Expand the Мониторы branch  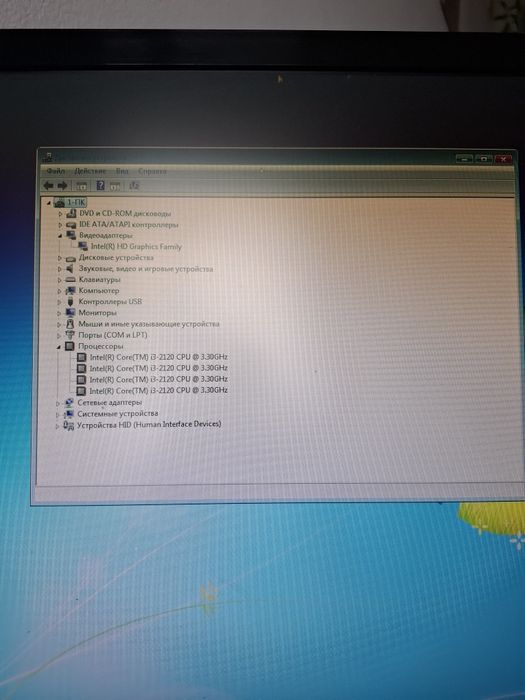tap(59, 313)
